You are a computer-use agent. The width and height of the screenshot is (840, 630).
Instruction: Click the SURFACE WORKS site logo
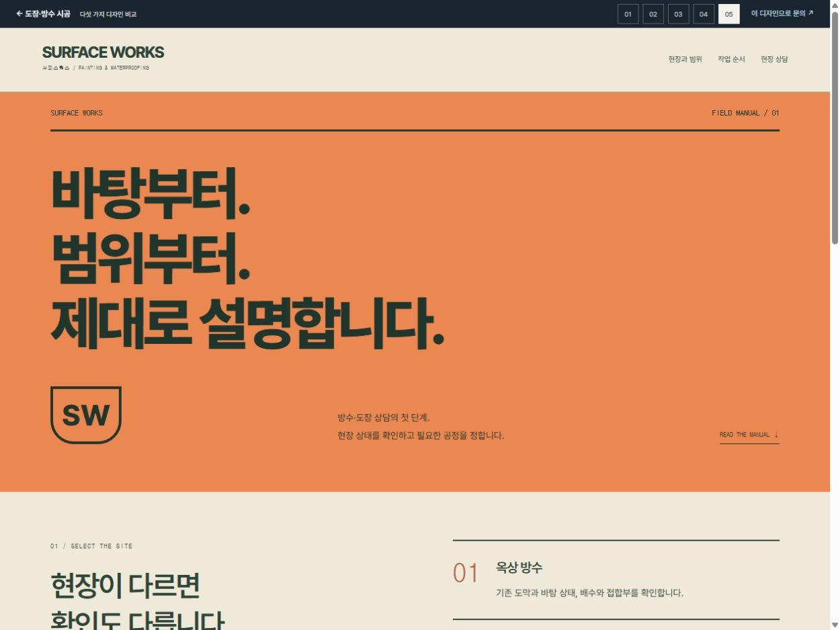pos(103,57)
